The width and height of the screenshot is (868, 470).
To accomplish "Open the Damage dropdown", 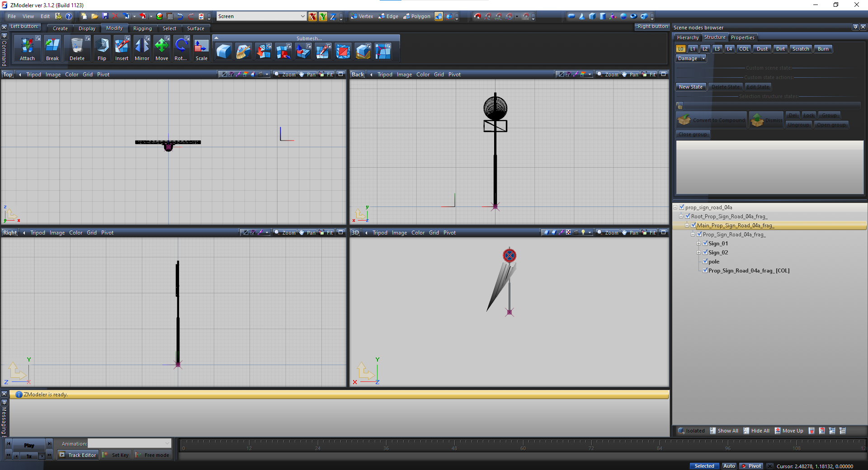I will pyautogui.click(x=703, y=58).
